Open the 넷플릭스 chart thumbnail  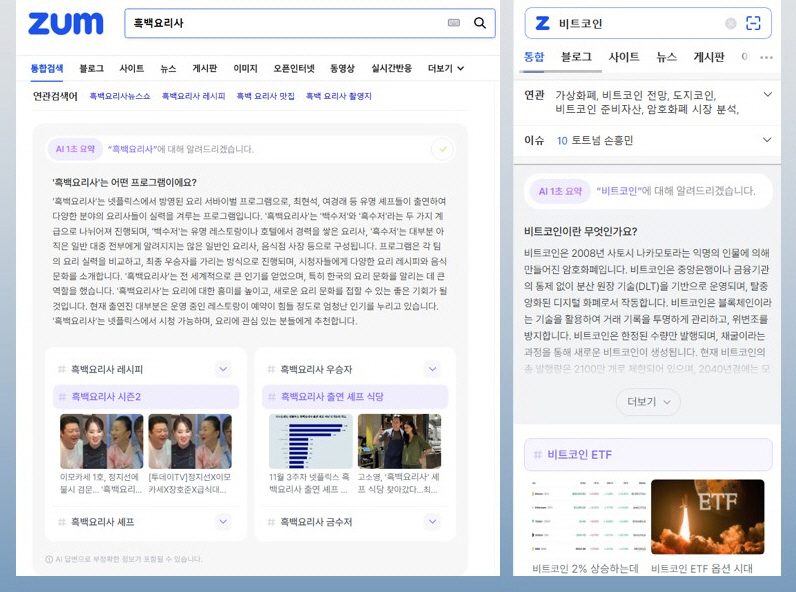pyautogui.click(x=311, y=441)
